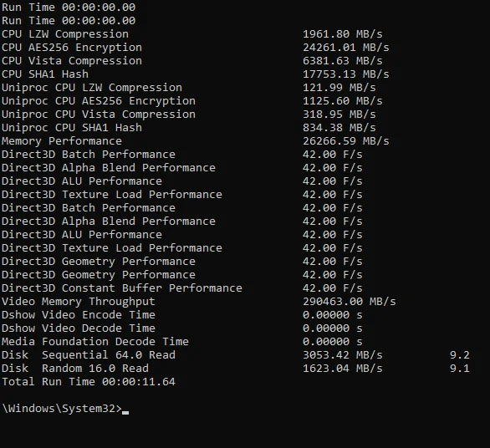The image size is (490, 448).
Task: Select the Memory Performance value 26266.59 MB/s
Action: point(346,141)
